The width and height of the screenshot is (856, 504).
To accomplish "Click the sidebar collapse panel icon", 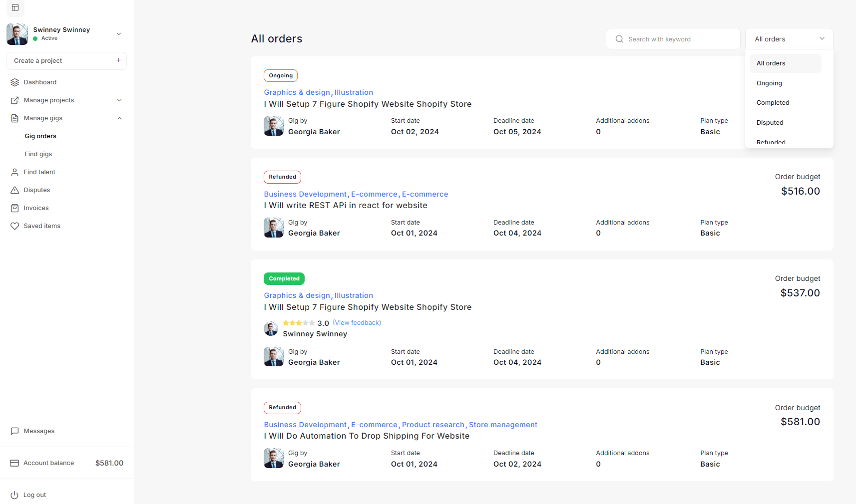I will coord(15,7).
